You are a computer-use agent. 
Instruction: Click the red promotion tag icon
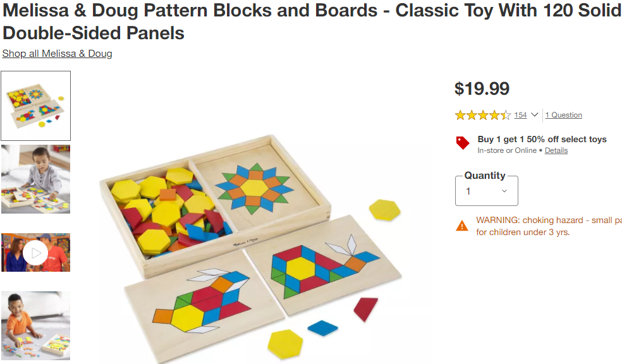(x=463, y=143)
